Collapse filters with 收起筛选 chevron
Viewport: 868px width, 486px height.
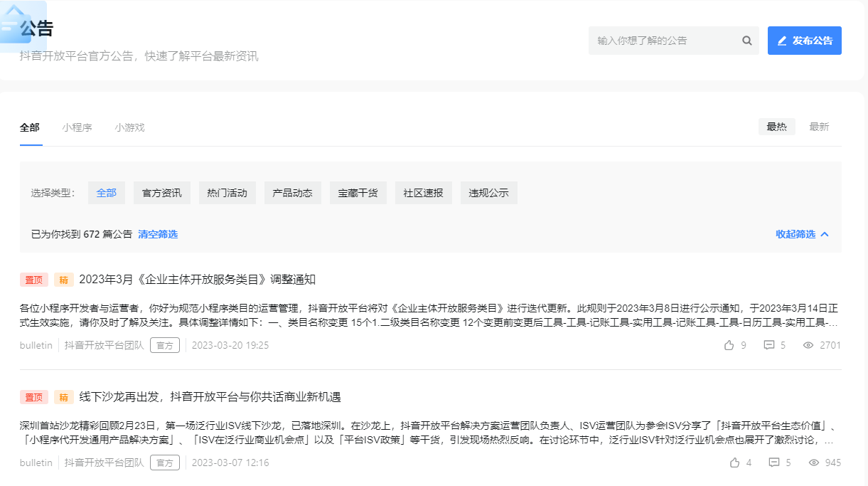point(825,234)
